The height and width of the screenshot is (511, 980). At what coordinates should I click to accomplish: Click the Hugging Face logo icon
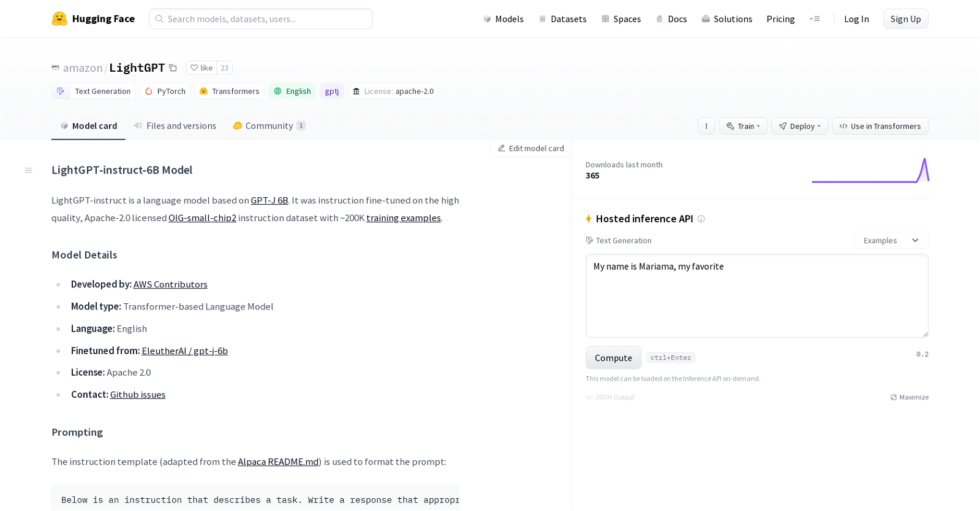pyautogui.click(x=59, y=19)
